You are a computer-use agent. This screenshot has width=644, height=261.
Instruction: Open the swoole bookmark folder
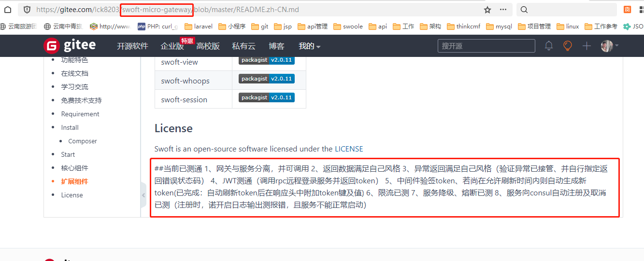pyautogui.click(x=348, y=27)
